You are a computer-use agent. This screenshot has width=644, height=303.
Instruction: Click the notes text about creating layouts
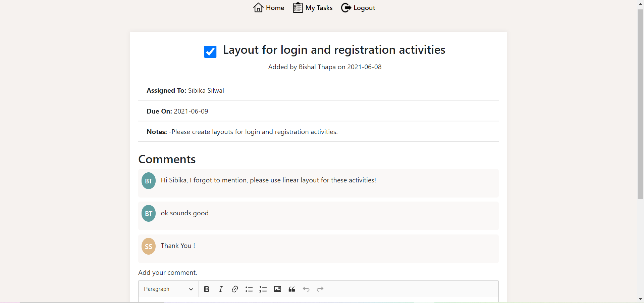tap(253, 132)
